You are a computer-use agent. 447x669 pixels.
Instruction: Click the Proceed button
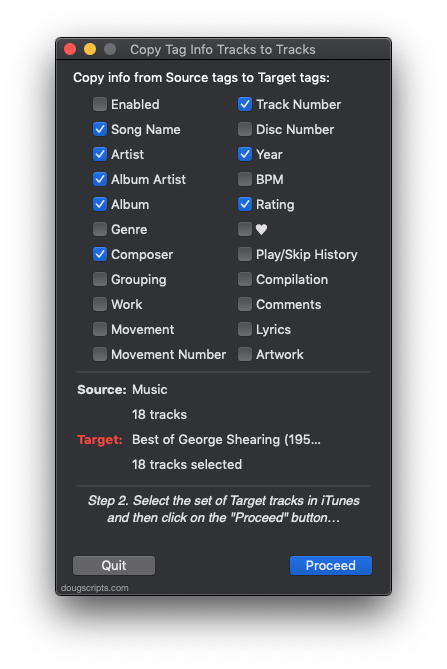coord(331,565)
